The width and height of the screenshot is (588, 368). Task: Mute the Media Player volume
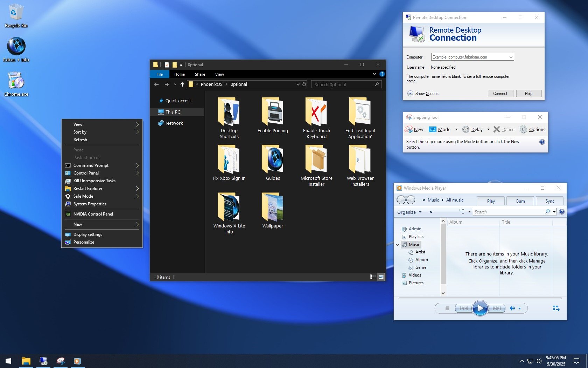coord(512,308)
